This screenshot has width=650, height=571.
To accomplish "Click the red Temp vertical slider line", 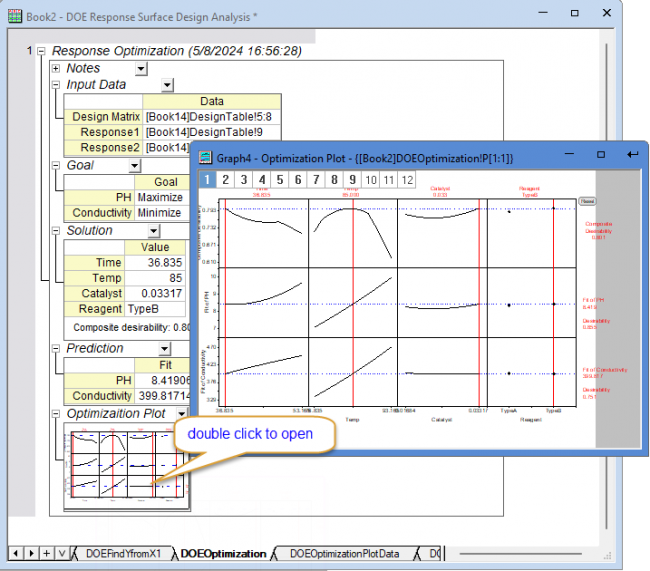I will tap(353, 303).
